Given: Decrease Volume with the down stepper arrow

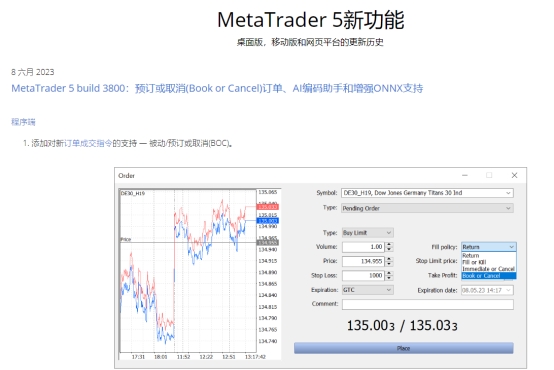Looking at the screenshot, I should [x=389, y=249].
